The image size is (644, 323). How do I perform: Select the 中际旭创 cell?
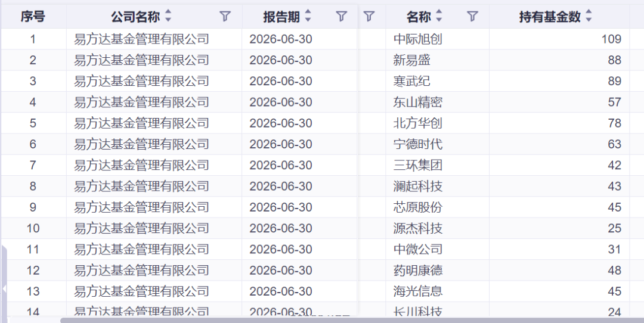pyautogui.click(x=438, y=39)
